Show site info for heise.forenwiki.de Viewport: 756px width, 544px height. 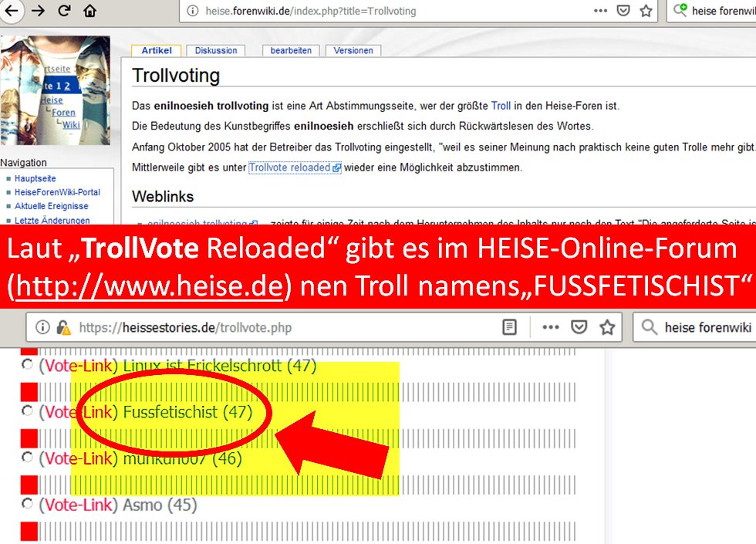pos(192,11)
